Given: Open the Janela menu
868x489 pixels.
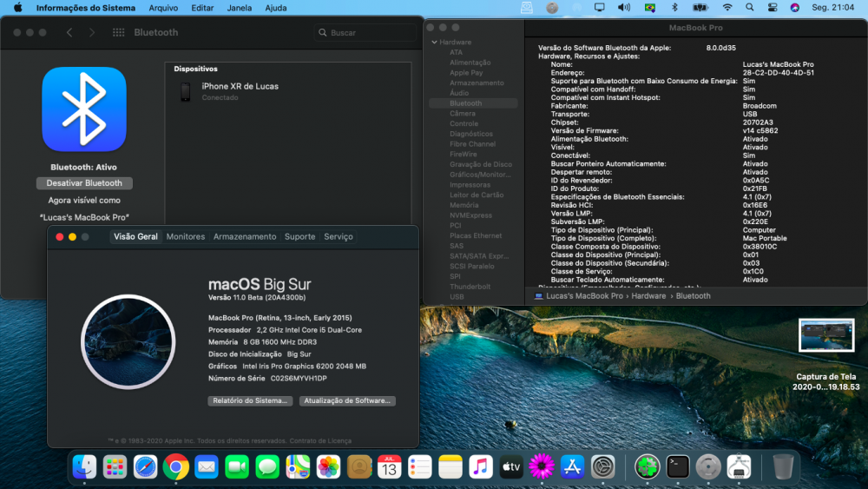Looking at the screenshot, I should 240,8.
